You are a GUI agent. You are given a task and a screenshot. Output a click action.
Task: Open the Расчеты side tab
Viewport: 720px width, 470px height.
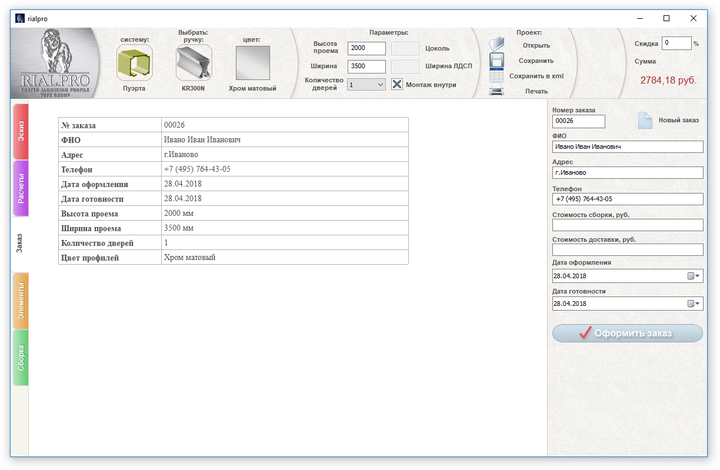21,188
